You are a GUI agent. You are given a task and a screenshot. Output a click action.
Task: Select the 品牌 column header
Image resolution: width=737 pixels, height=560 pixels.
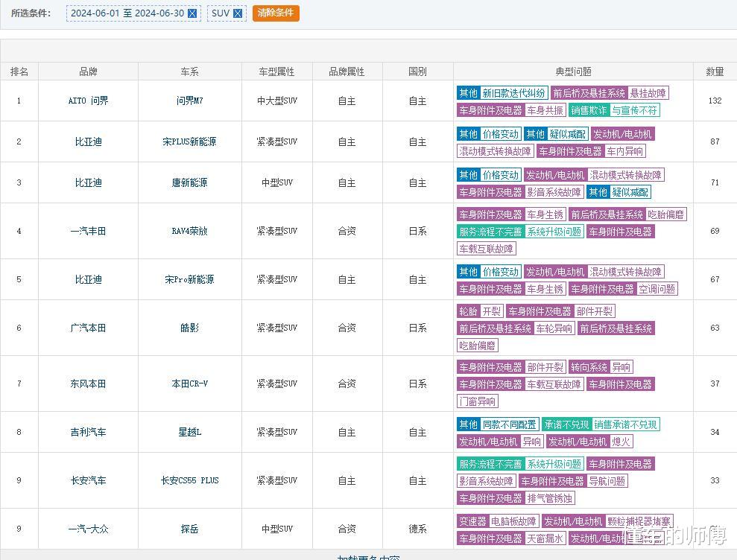click(89, 71)
